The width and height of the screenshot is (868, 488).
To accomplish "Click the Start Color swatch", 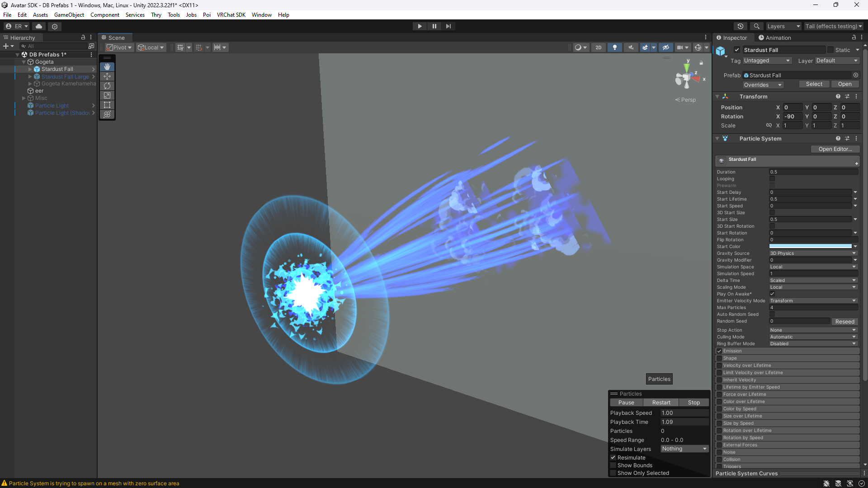I will click(810, 247).
